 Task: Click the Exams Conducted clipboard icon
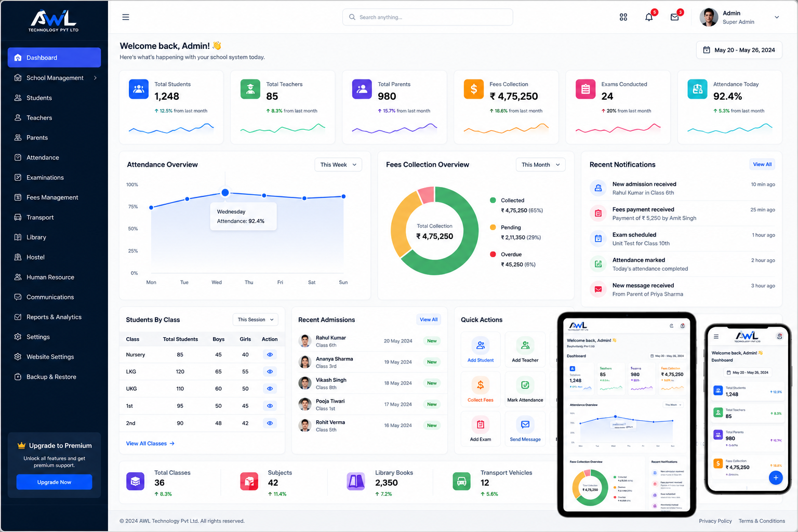click(x=586, y=89)
